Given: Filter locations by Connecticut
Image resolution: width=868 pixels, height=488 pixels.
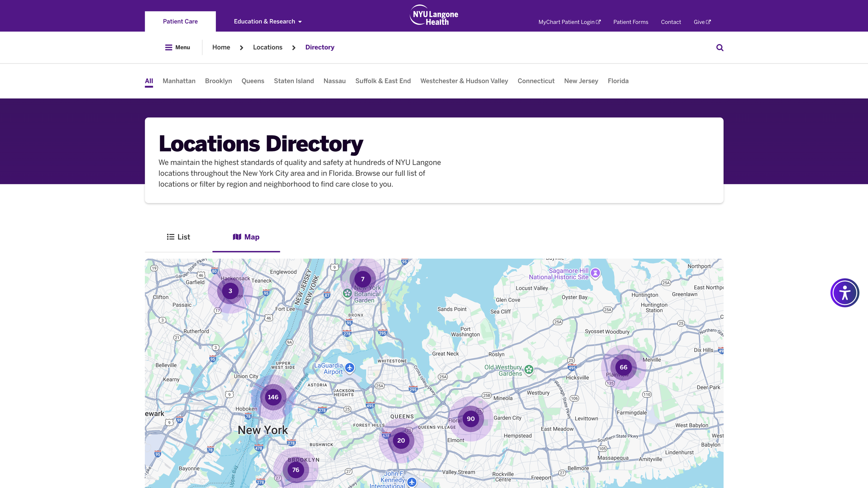Looking at the screenshot, I should click(536, 81).
